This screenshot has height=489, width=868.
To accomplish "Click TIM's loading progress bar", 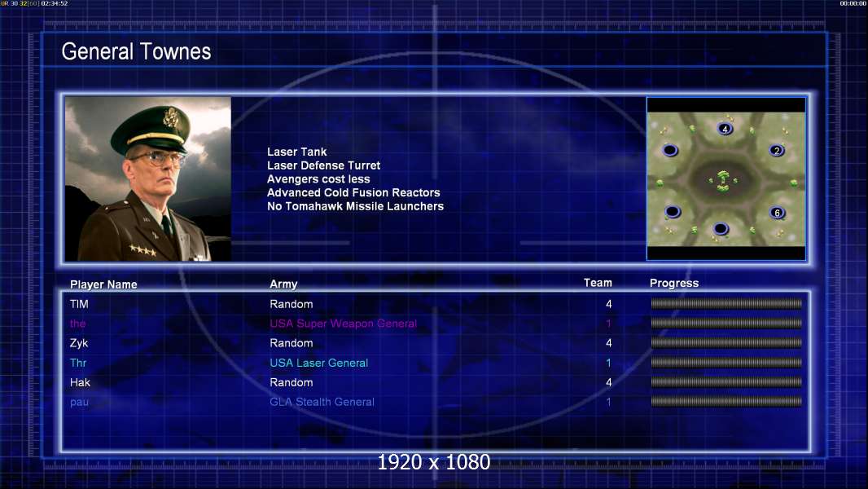I will [x=726, y=303].
